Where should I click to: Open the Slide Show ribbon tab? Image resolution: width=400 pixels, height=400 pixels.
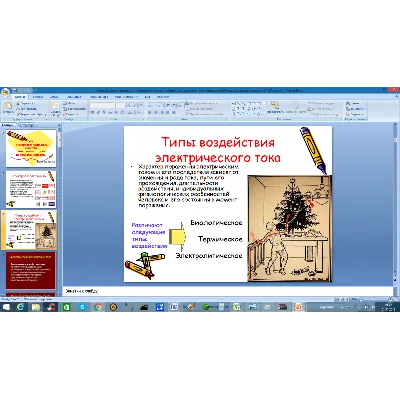click(99, 97)
